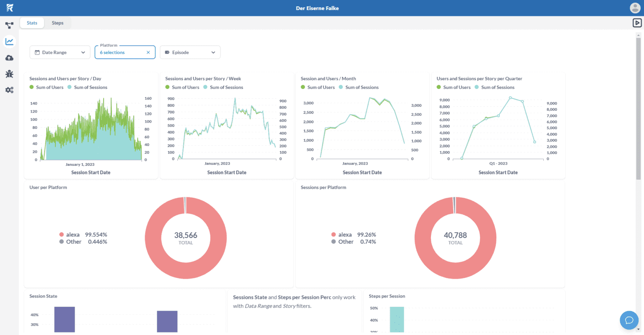Open the bug debug sidebar icon
The height and width of the screenshot is (335, 644).
pyautogui.click(x=9, y=74)
